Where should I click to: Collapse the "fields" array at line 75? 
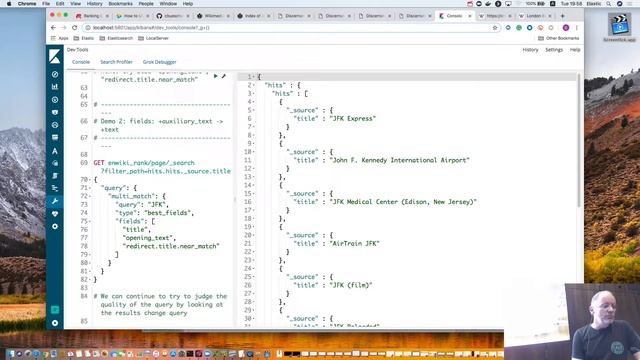click(90, 221)
